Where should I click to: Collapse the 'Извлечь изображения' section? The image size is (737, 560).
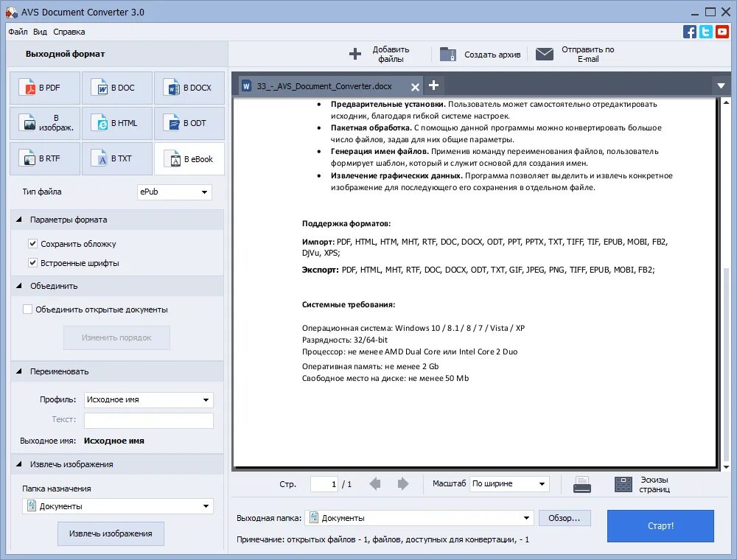19,464
